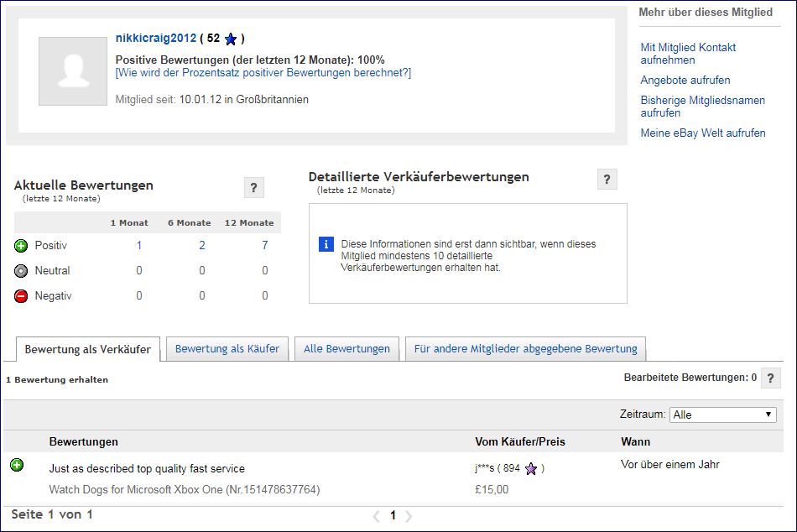Open the Angebote aufrufen link
797x532 pixels.
pyautogui.click(x=685, y=81)
